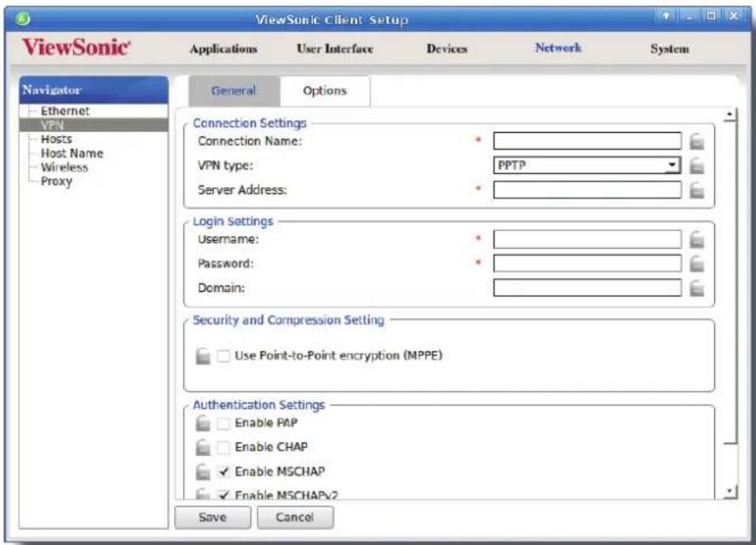Save the VPN settings
This screenshot has height=545, width=756.
click(x=212, y=517)
